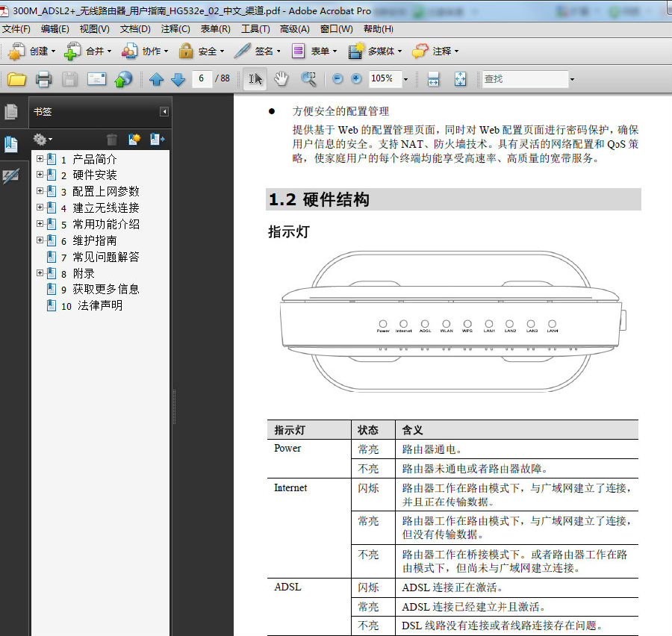This screenshot has width=672, height=636.
Task: Create a new bookmark icon
Action: (134, 140)
